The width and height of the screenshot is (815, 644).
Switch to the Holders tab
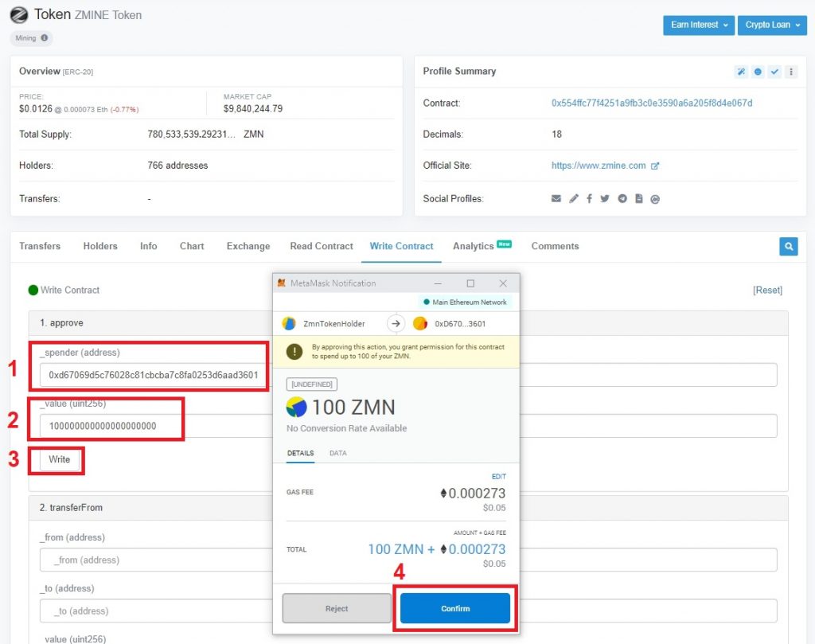coord(99,246)
